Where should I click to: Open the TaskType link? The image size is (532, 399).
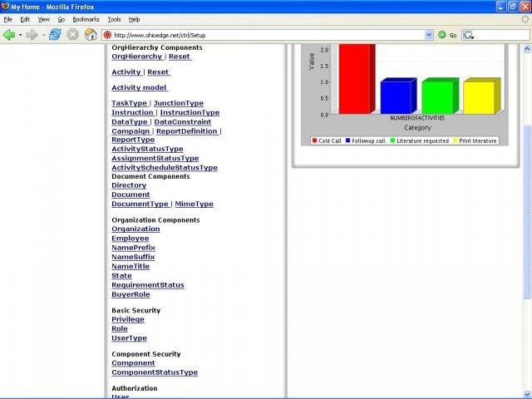tap(130, 103)
